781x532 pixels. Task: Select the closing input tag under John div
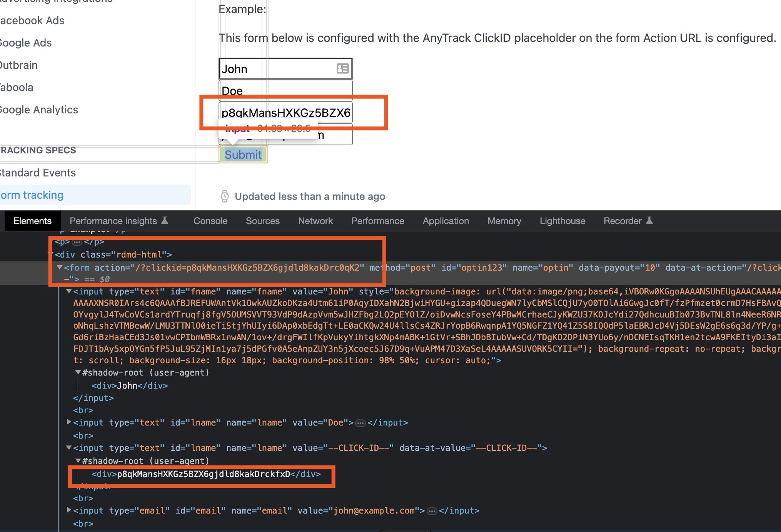93,398
